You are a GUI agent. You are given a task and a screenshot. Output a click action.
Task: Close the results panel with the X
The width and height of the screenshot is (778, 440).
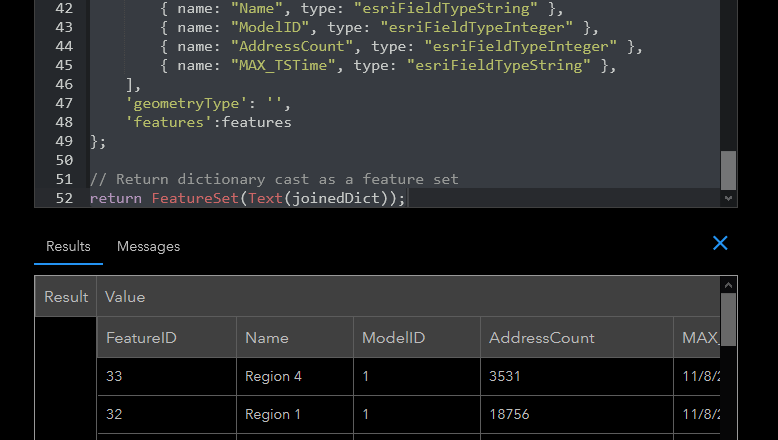point(720,243)
